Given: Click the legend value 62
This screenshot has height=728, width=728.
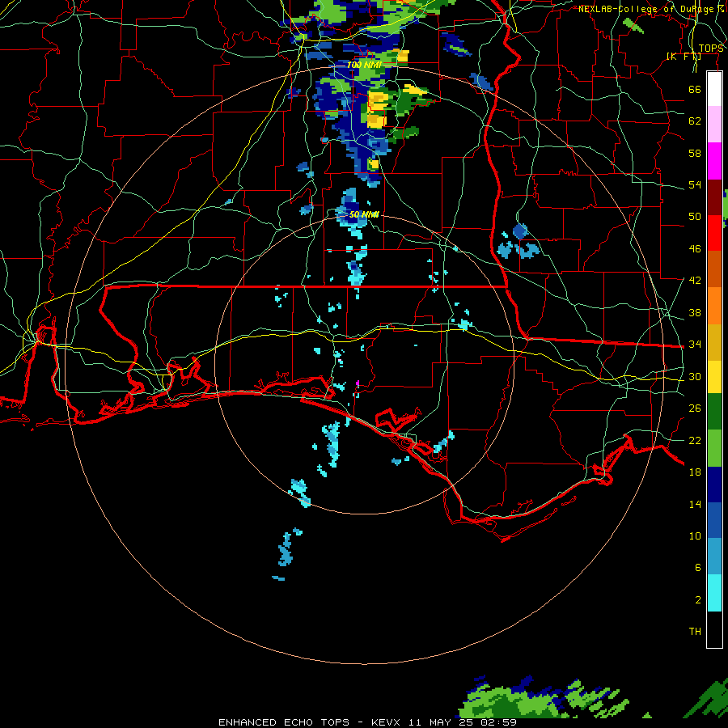Looking at the screenshot, I should 695,121.
